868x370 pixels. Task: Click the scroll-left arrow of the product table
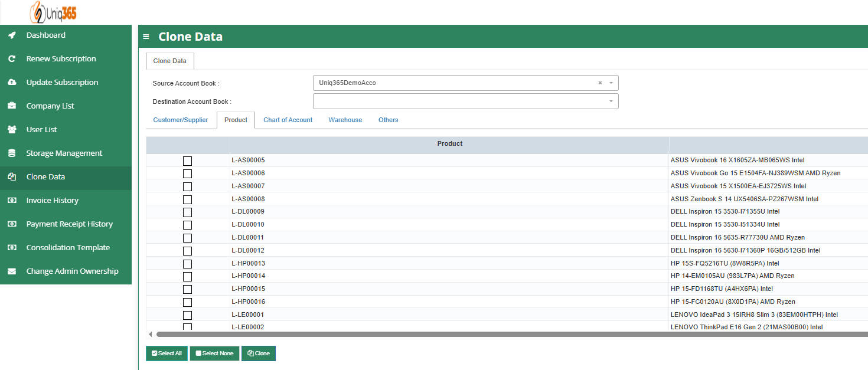[x=150, y=335]
